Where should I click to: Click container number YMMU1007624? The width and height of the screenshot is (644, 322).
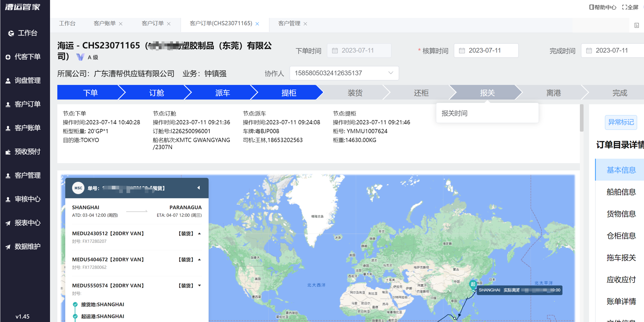(367, 131)
